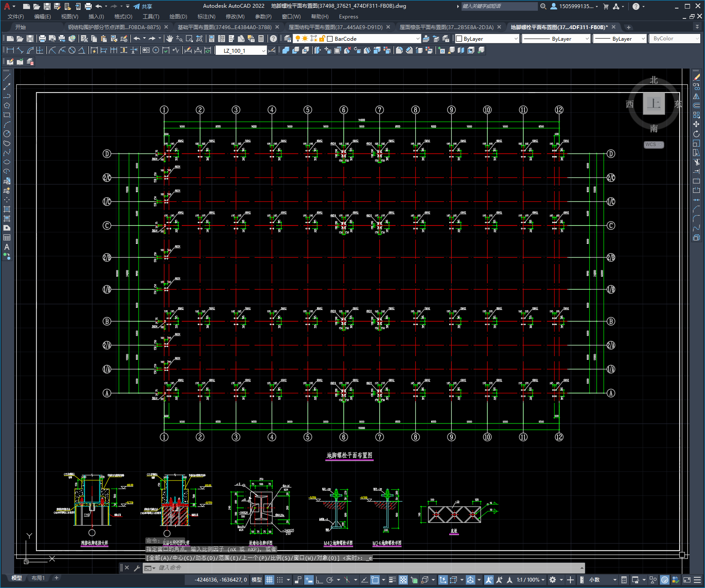Click the keyword search input box

tap(499, 6)
